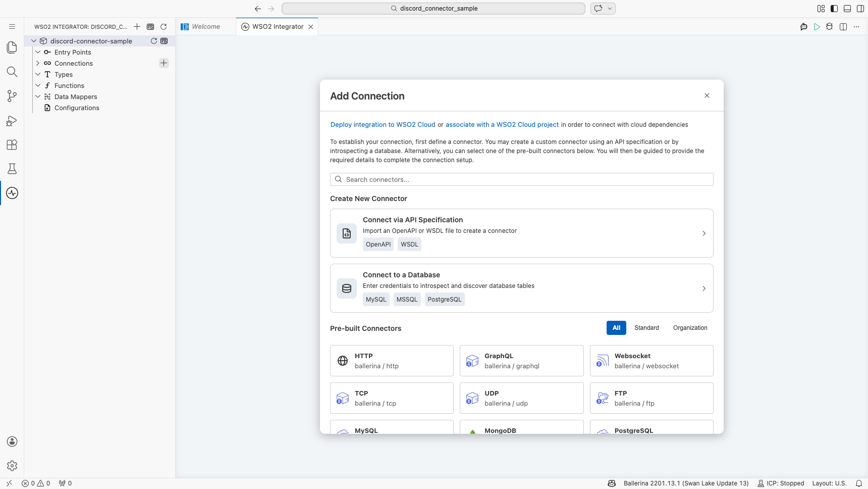Image resolution: width=868 pixels, height=489 pixels.
Task: Open Configurations in project tree
Action: [77, 108]
